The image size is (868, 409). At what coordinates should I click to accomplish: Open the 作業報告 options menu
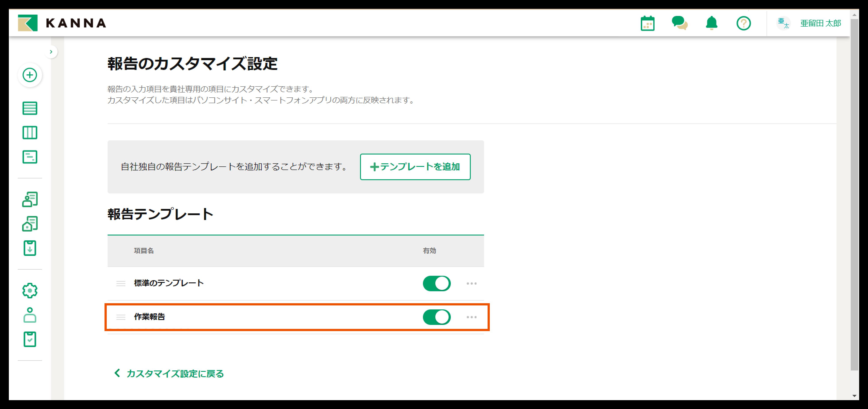click(471, 317)
